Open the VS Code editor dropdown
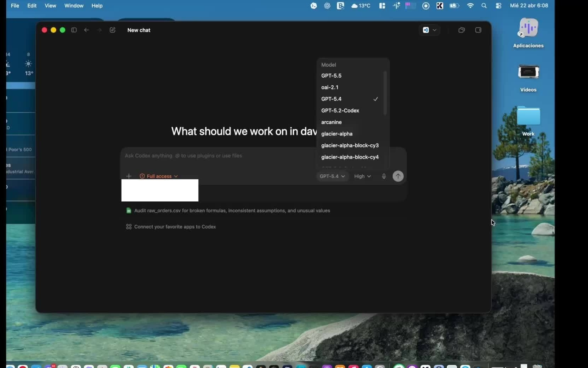The width and height of the screenshot is (588, 368). pos(430,30)
